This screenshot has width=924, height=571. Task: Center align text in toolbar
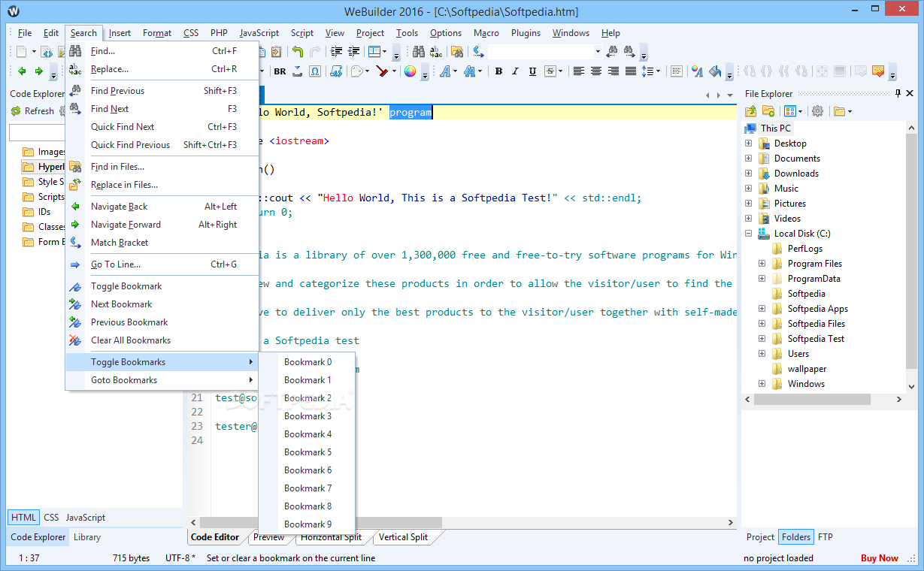(x=596, y=71)
